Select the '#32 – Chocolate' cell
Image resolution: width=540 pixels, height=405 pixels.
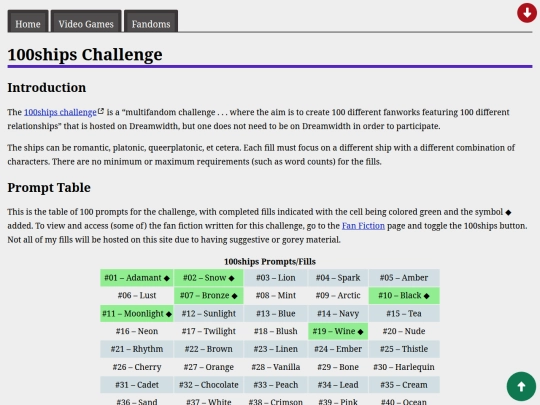pyautogui.click(x=208, y=385)
